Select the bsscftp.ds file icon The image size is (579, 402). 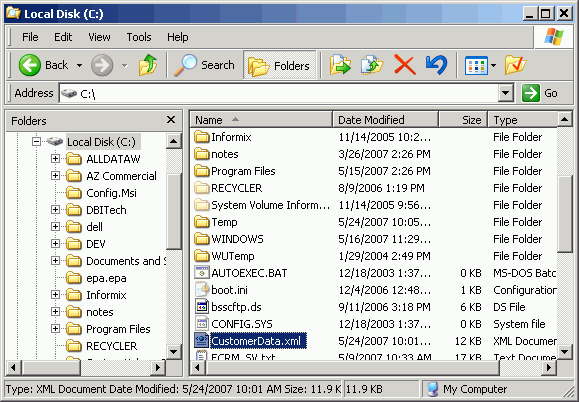coord(202,307)
